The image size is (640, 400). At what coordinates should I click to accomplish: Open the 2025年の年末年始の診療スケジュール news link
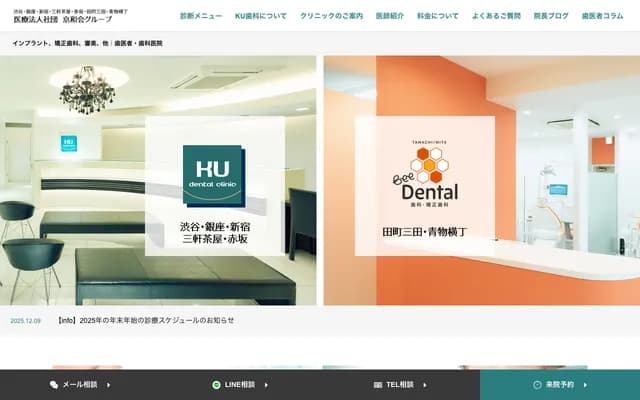click(x=146, y=320)
